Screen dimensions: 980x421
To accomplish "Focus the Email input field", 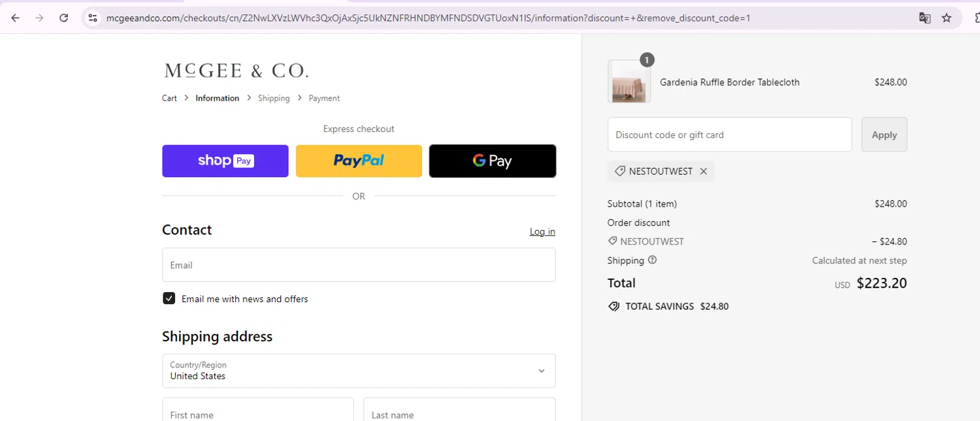I will [x=359, y=265].
